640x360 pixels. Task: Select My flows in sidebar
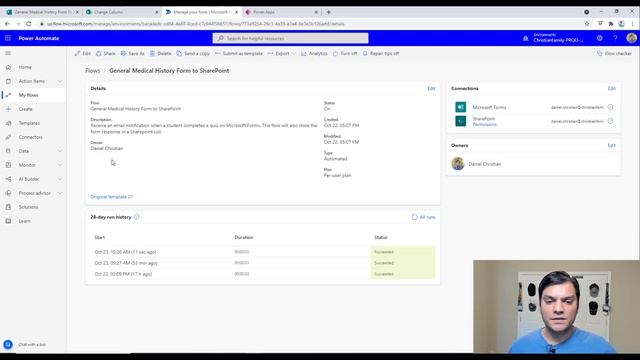[x=28, y=95]
